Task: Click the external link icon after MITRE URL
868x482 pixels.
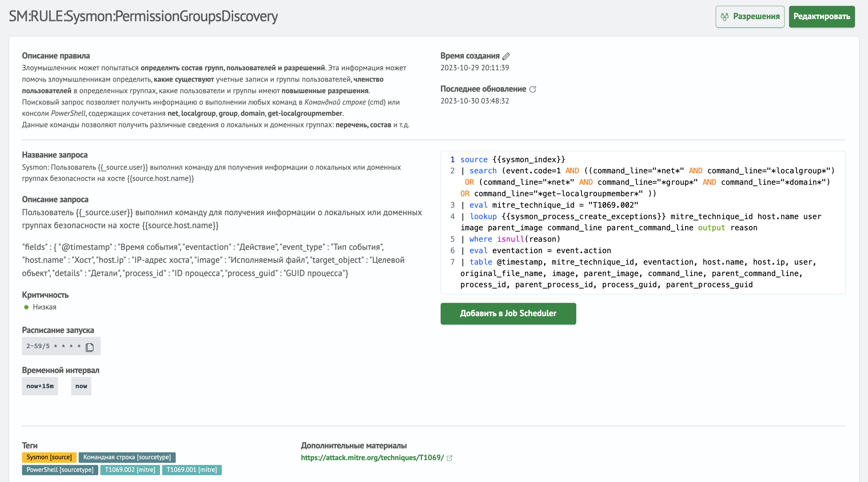Action: tap(449, 458)
